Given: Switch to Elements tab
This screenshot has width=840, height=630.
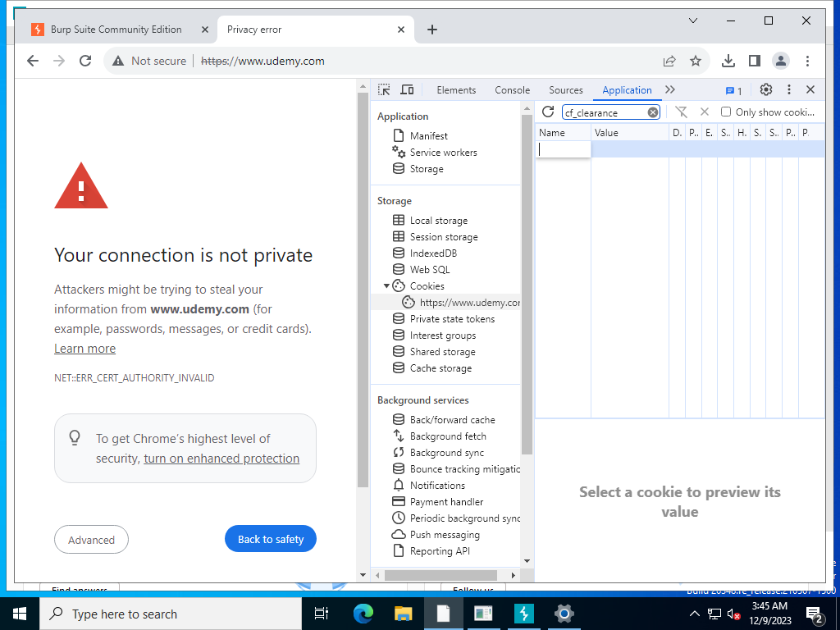Looking at the screenshot, I should 456,90.
